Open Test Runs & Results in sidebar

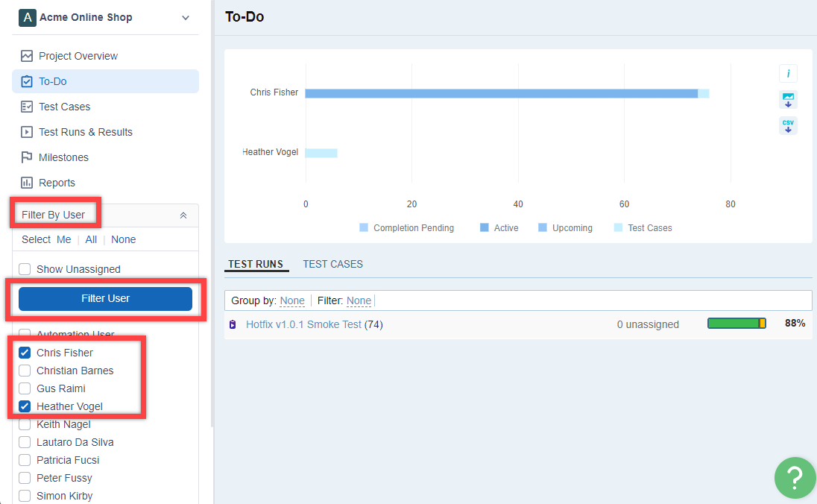(85, 132)
